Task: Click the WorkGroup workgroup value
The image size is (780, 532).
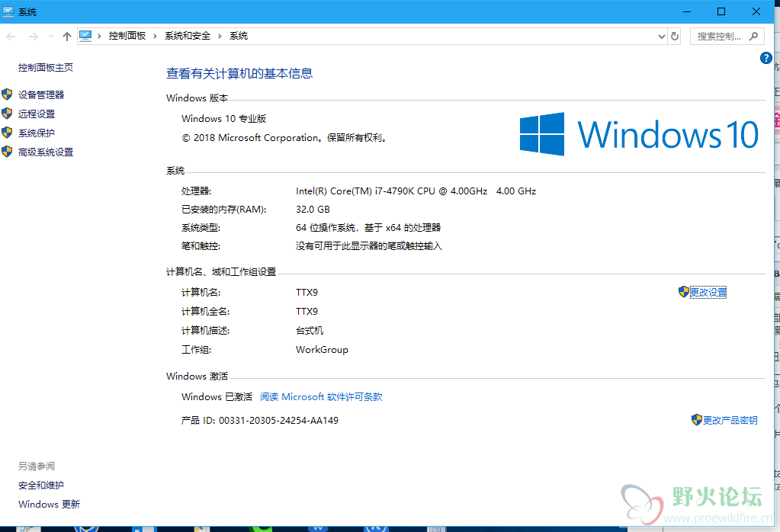Action: 322,350
